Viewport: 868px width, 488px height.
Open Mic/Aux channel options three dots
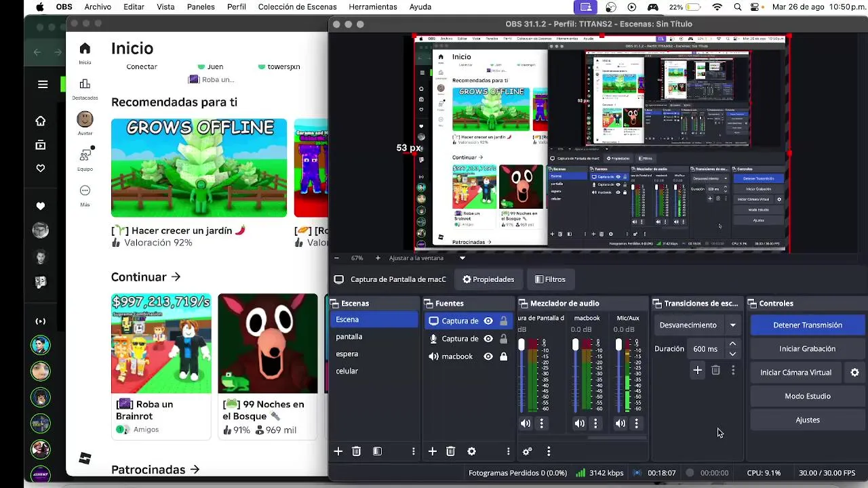tap(636, 424)
